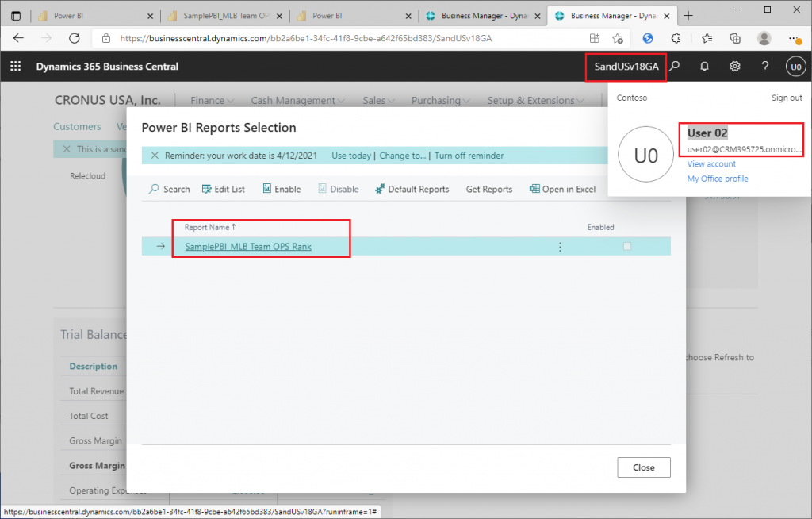Viewport: 812px width, 519px height.
Task: Expand the Purchasing menu
Action: click(x=441, y=101)
